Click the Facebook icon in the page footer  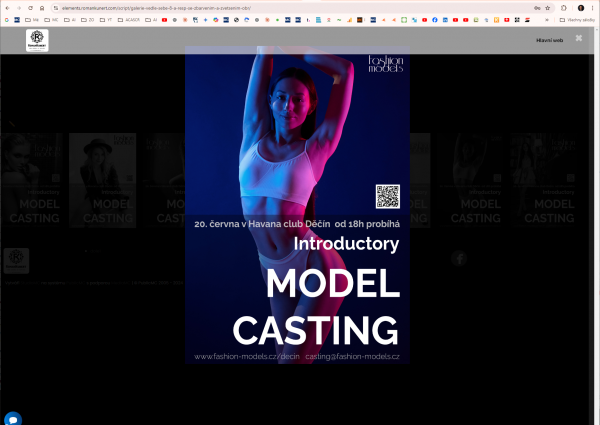point(459,258)
